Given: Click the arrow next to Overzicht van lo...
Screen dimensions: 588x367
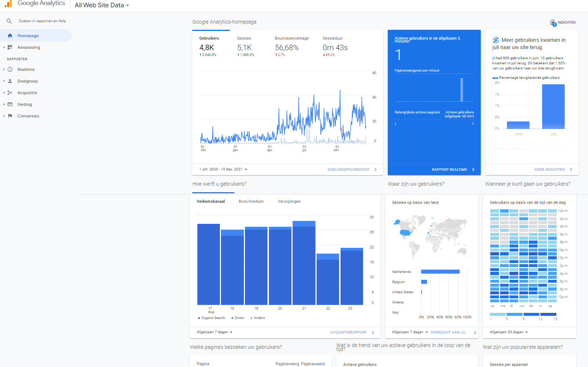Looking at the screenshot, I should [x=475, y=332].
